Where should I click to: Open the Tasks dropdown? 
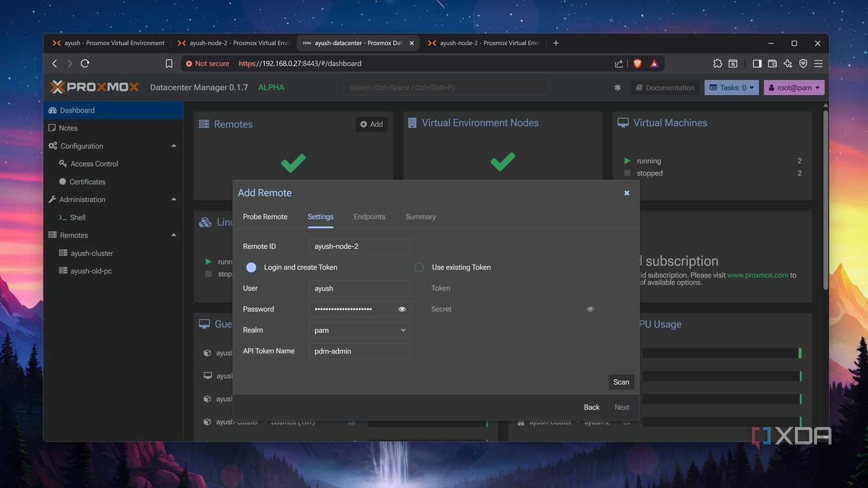pos(731,87)
